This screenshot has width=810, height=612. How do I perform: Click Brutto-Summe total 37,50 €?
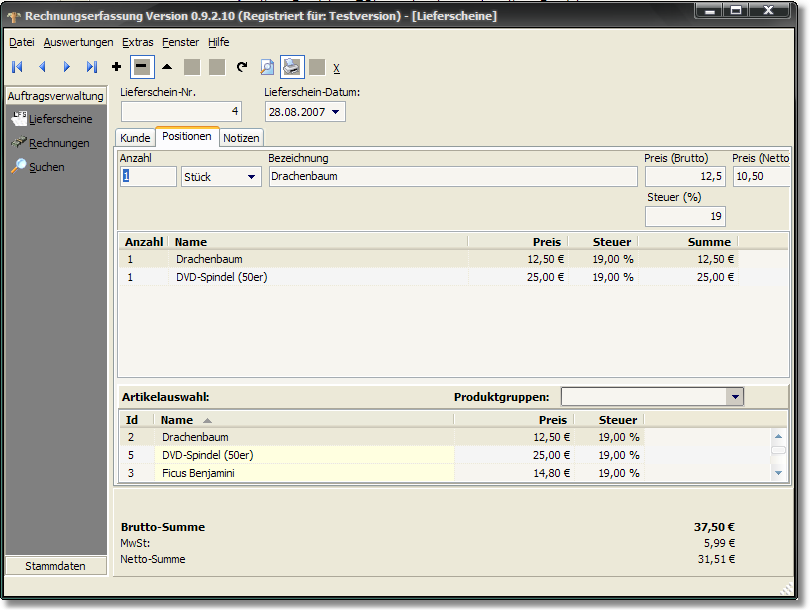(x=714, y=527)
